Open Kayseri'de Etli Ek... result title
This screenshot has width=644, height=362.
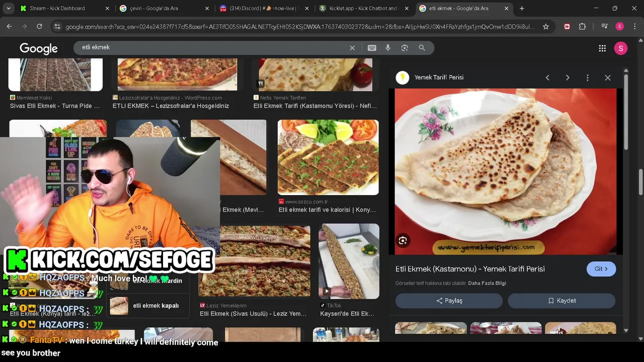click(x=347, y=314)
